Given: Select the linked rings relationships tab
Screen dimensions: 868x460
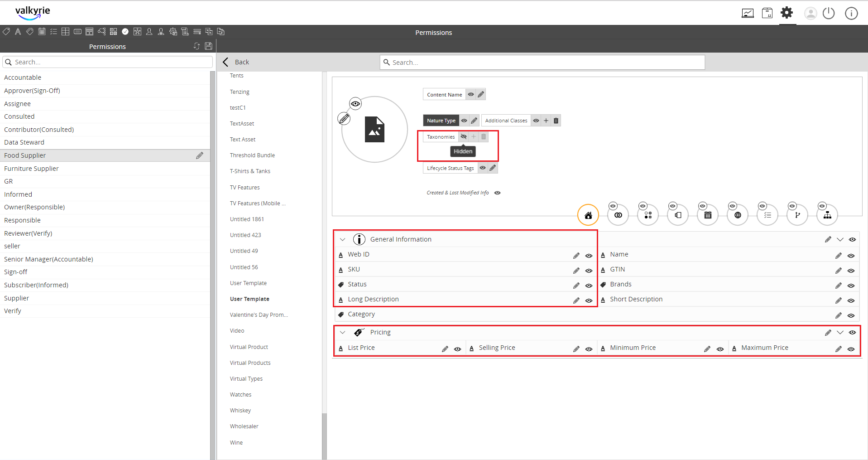Looking at the screenshot, I should (618, 215).
